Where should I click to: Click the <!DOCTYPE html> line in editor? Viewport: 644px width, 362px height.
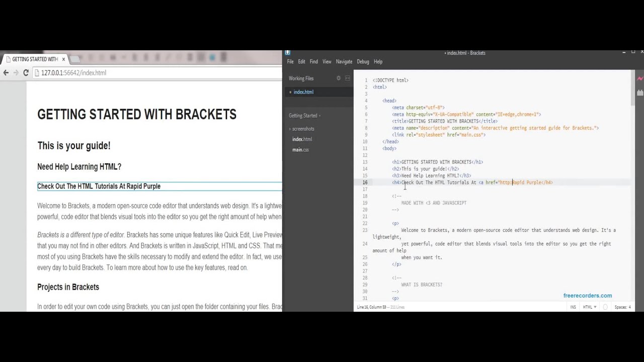tap(390, 80)
